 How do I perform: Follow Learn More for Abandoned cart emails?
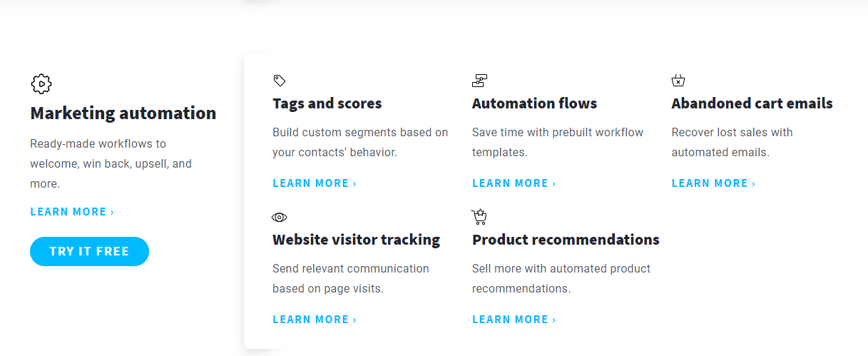click(714, 183)
